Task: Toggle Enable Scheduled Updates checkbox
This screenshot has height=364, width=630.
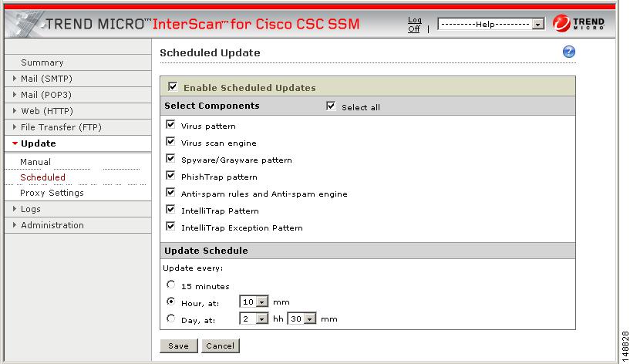Action: pyautogui.click(x=173, y=86)
